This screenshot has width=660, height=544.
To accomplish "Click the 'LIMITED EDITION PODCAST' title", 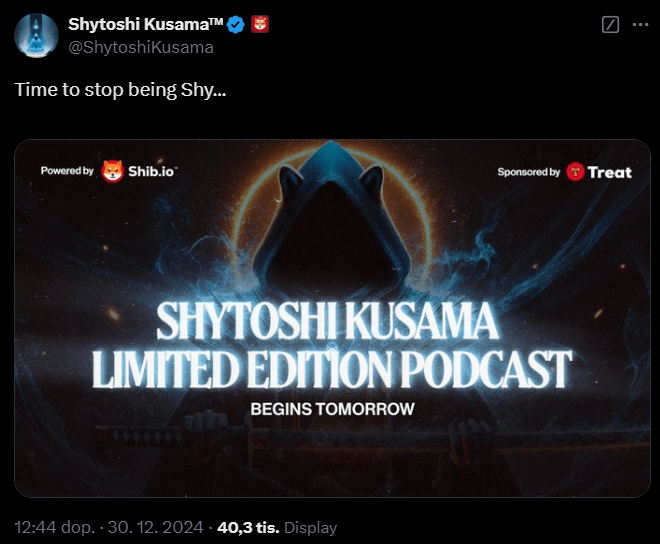I will click(x=332, y=369).
